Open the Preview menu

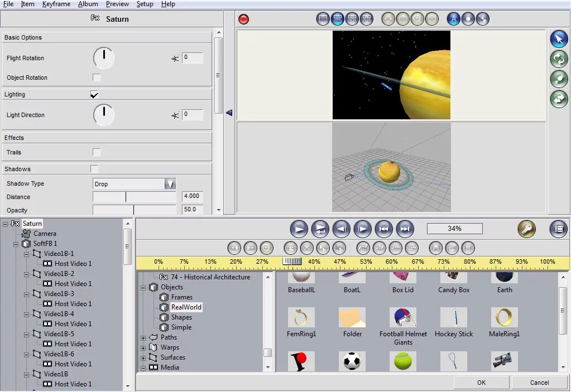pos(117,4)
